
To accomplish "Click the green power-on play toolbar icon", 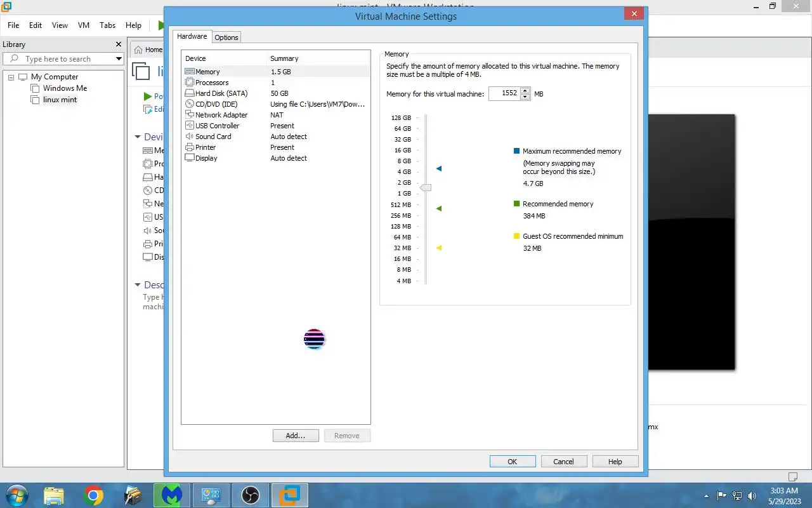I will [160, 25].
